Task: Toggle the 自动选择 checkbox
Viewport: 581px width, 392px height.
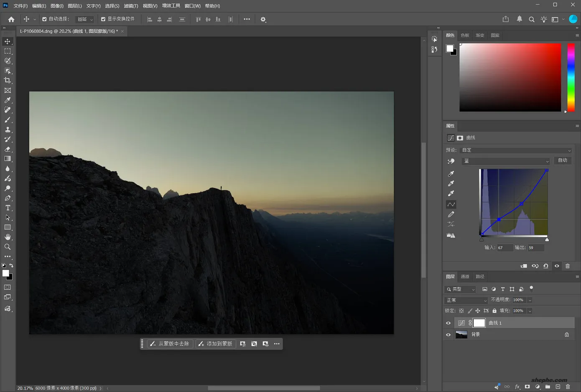Action: point(44,19)
